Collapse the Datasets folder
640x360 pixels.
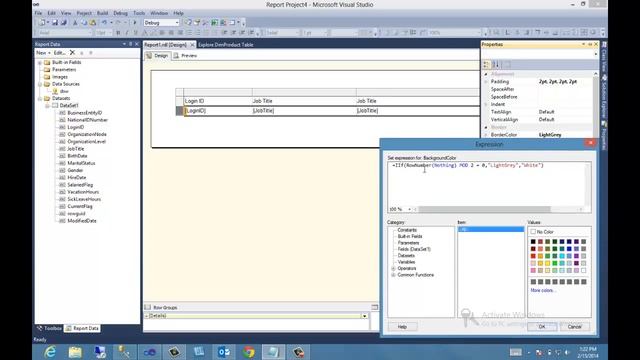(40, 98)
